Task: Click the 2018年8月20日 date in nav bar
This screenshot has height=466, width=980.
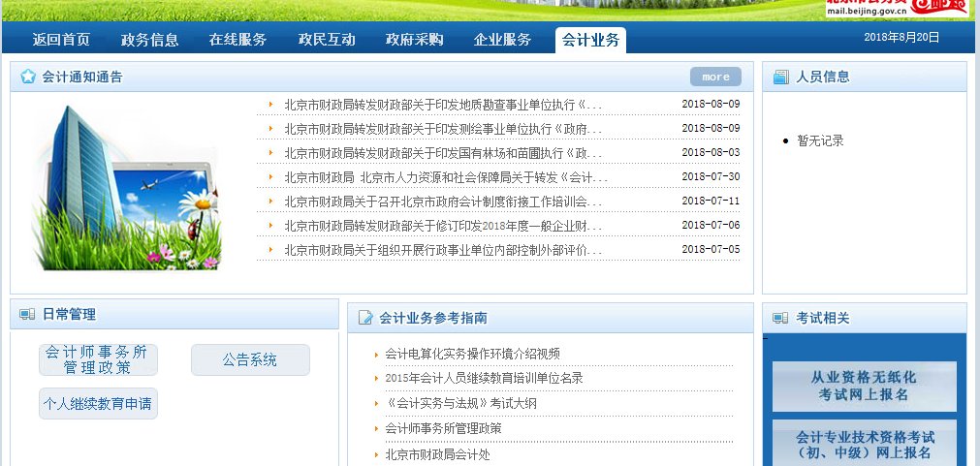Action: [901, 37]
